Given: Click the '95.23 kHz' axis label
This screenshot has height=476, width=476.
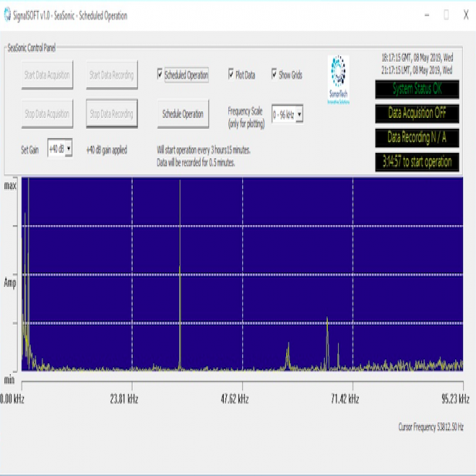Looking at the screenshot, I should (455, 399).
